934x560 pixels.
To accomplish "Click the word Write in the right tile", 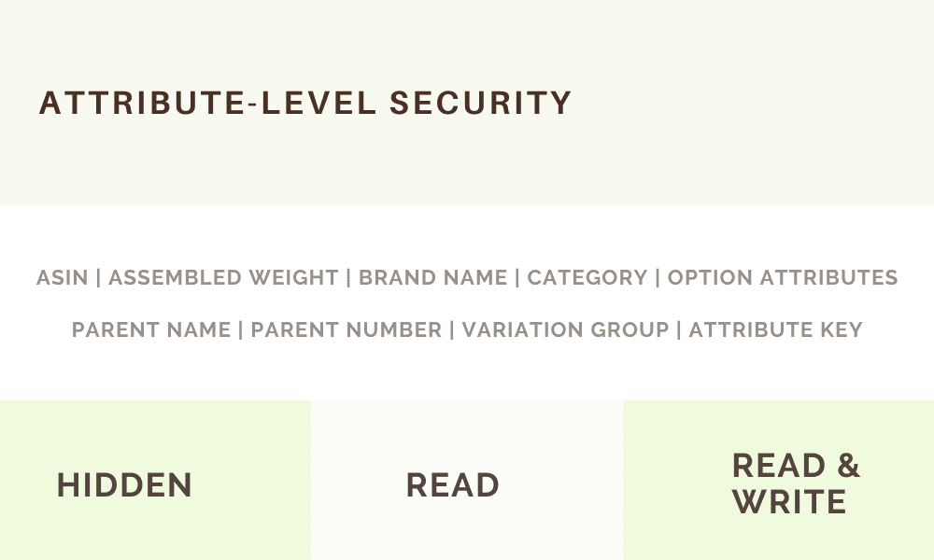I will (x=789, y=502).
